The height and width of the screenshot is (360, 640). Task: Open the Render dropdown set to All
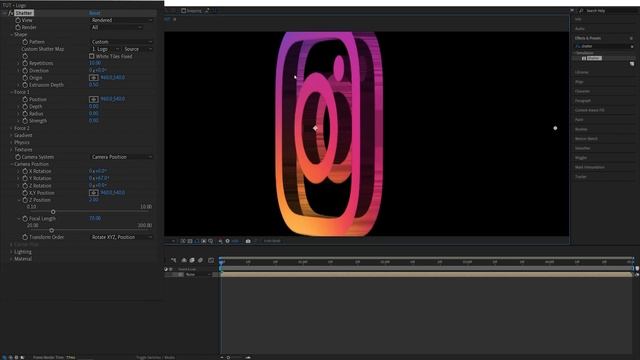(x=116, y=27)
